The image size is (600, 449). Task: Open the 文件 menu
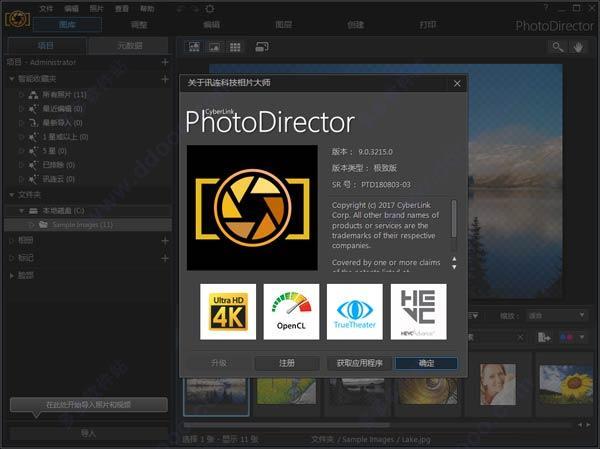tap(47, 7)
